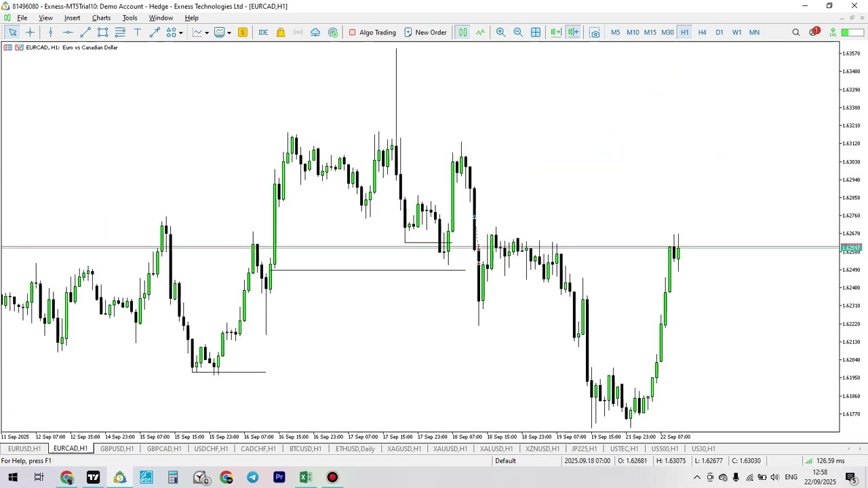868x488 pixels.
Task: Select the horizontal line tool
Action: click(68, 33)
